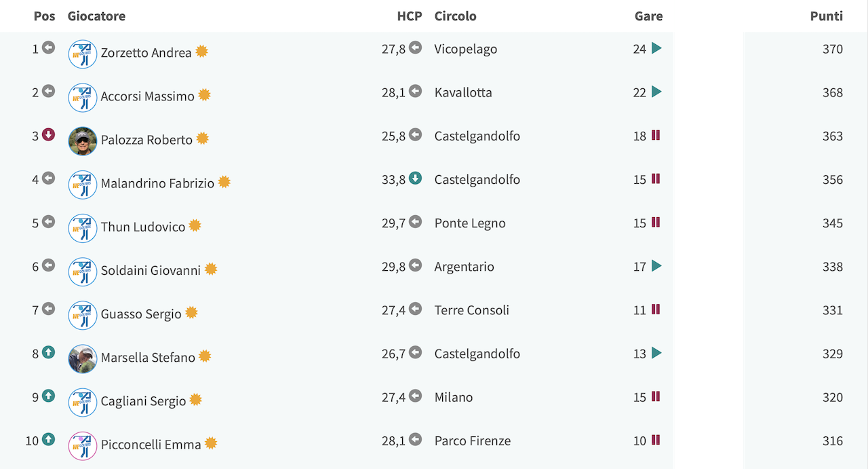Sort the table by Punti column header
The height and width of the screenshot is (469, 868).
(827, 16)
